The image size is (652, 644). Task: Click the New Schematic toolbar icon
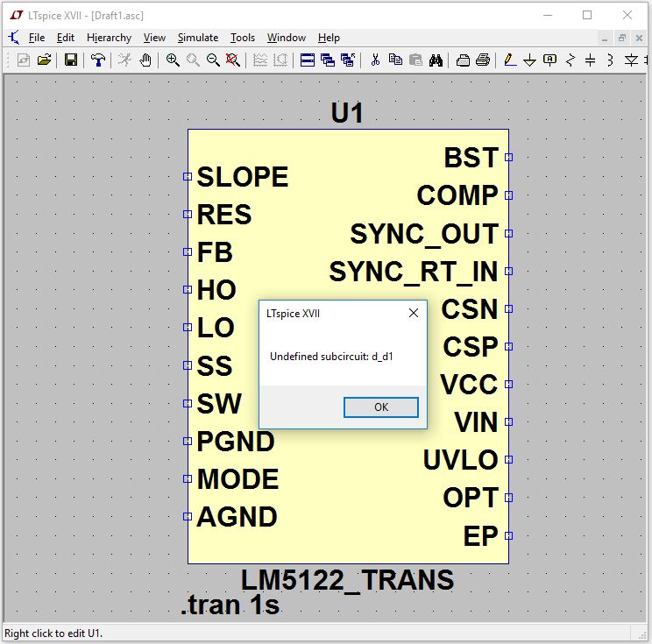[24, 60]
